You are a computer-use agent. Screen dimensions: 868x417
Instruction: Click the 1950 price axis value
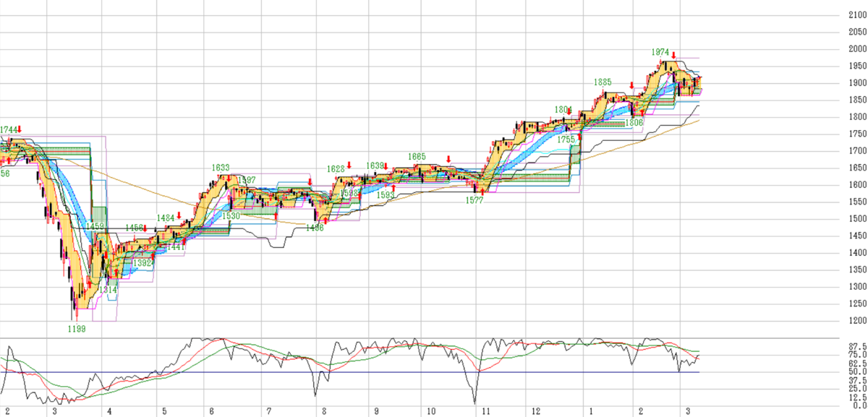coord(858,66)
